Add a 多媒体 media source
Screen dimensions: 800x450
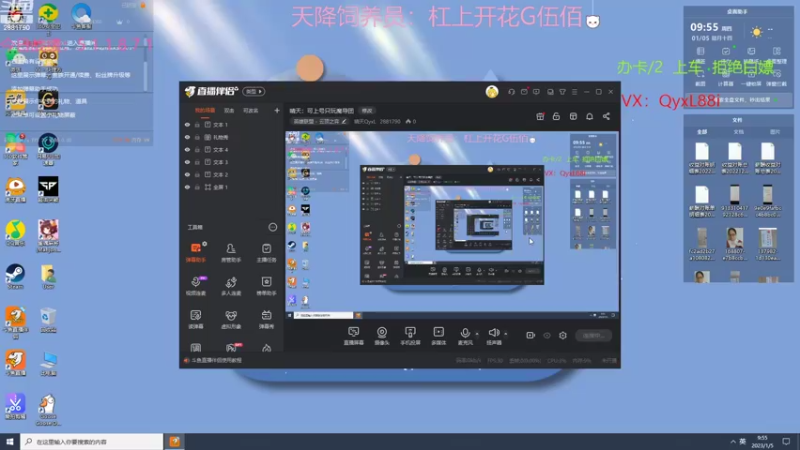(438, 336)
